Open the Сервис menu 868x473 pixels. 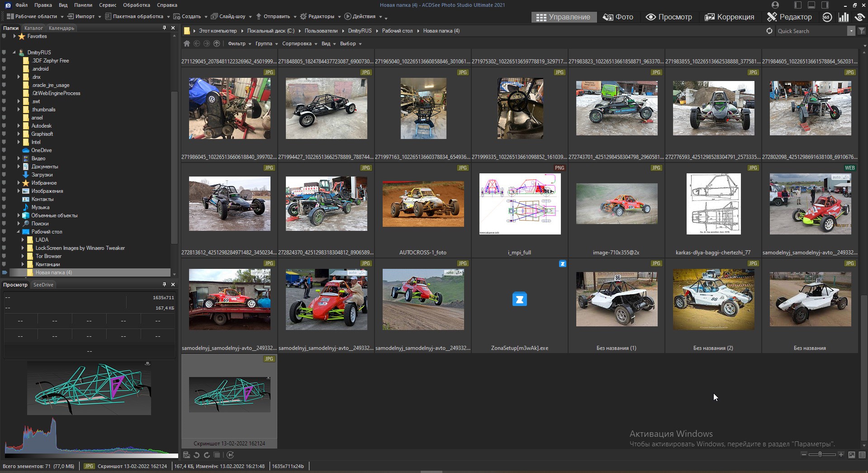pyautogui.click(x=108, y=5)
